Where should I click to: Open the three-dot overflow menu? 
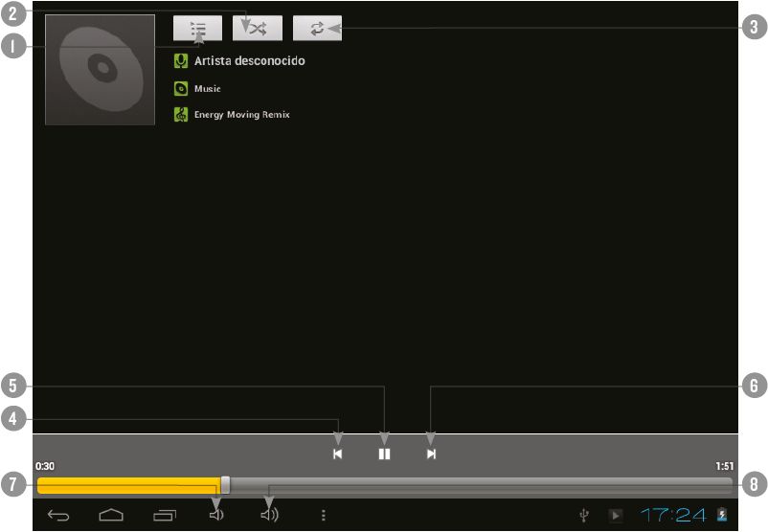coord(323,516)
